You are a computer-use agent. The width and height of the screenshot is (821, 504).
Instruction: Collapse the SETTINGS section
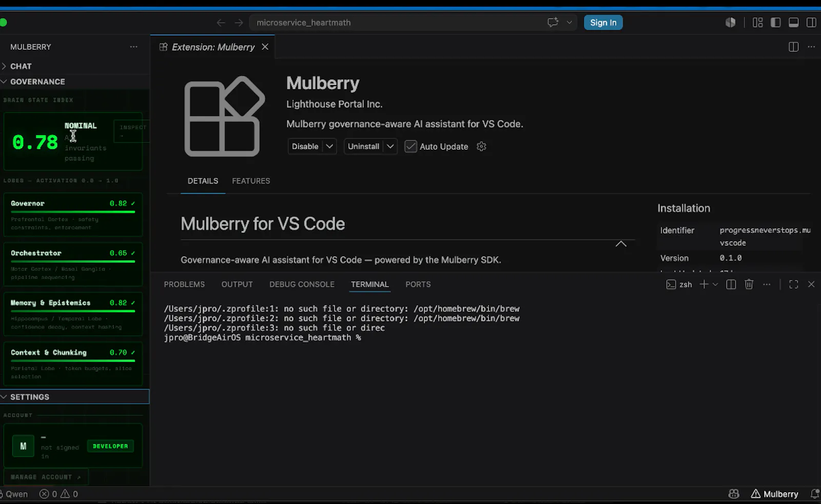(x=75, y=397)
